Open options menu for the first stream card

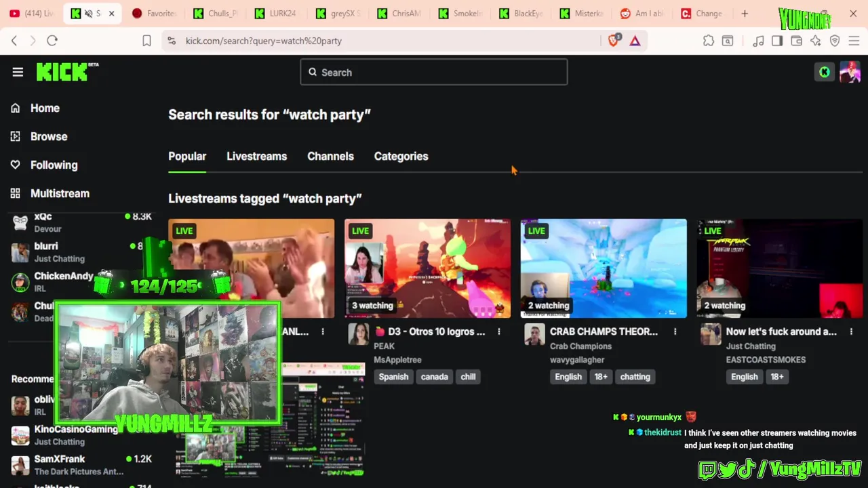(x=323, y=331)
